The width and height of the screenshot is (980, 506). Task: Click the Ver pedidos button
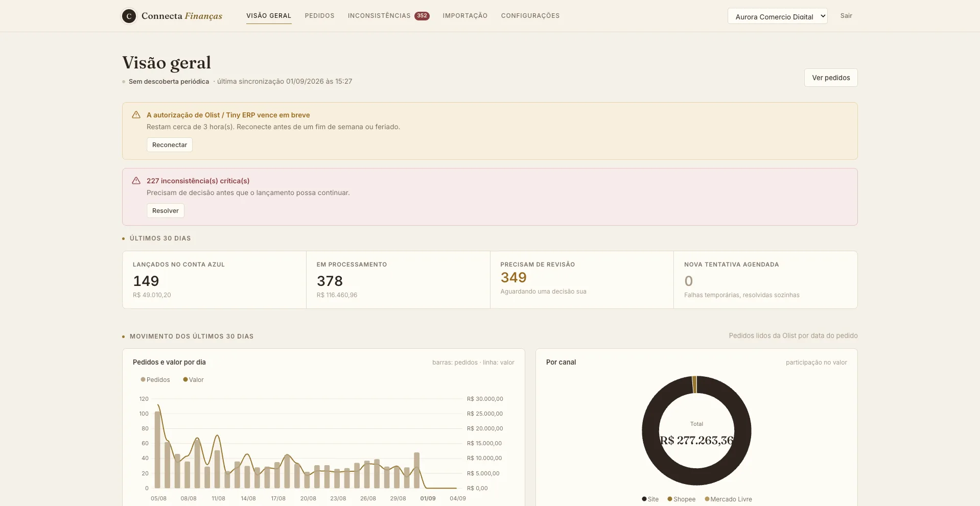tap(831, 78)
